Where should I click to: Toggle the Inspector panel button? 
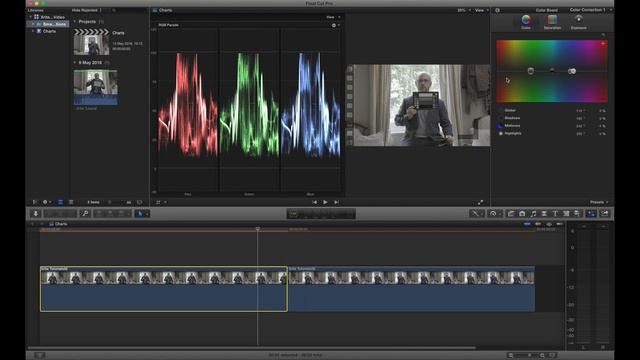[591, 213]
